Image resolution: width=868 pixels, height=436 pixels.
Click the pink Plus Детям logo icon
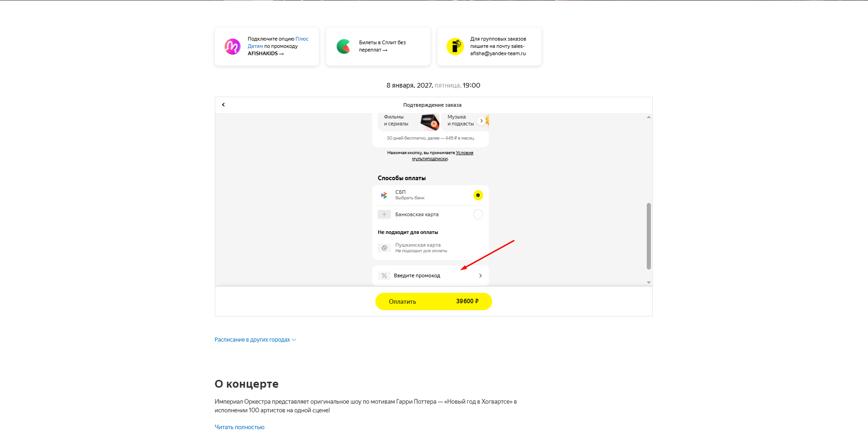click(x=233, y=47)
